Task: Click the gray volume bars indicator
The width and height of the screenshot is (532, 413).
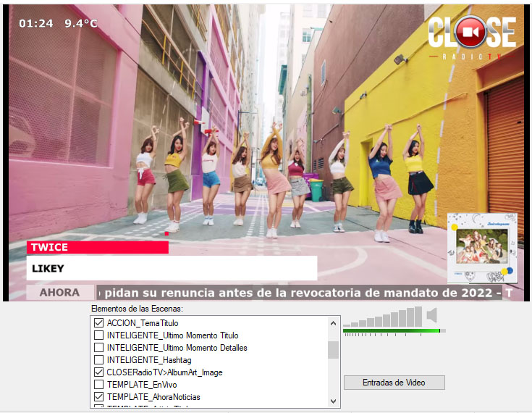Action: [383, 317]
